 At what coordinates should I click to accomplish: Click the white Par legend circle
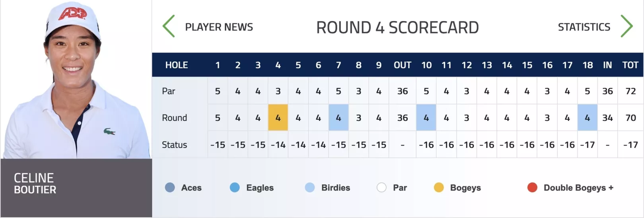(x=381, y=187)
